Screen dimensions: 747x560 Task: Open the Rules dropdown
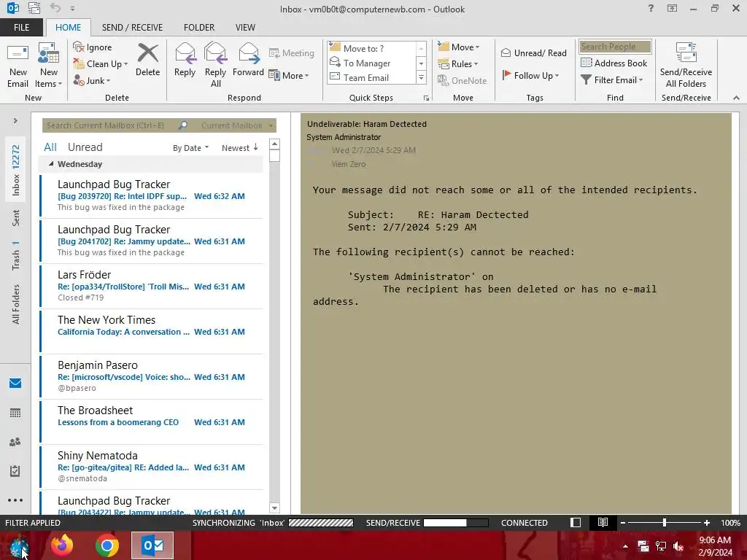click(458, 64)
